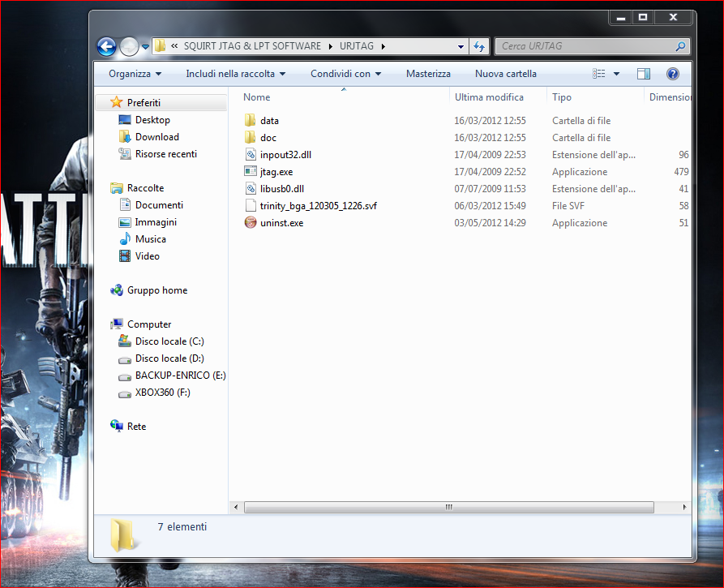This screenshot has height=588, width=724.
Task: Open Download in the sidebar
Action: pyautogui.click(x=157, y=137)
